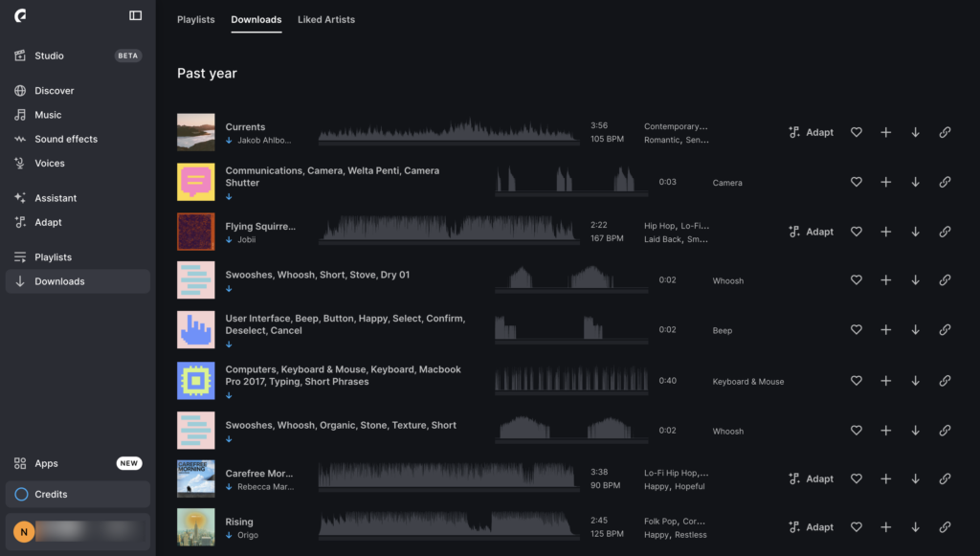Screen dimensions: 980x556
Task: Click Adapt for Carefree Morning track
Action: pos(811,479)
